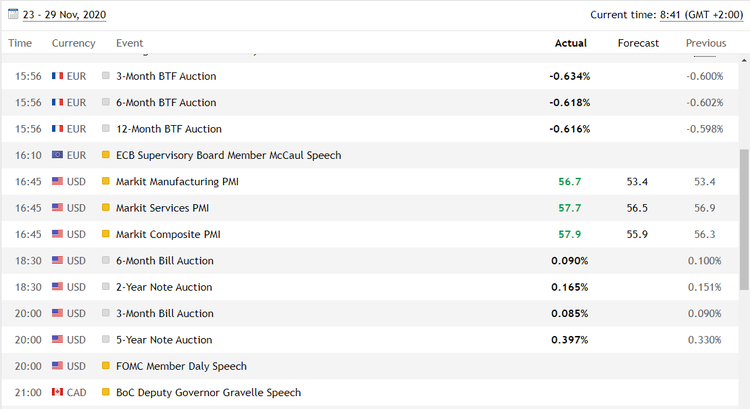This screenshot has width=750, height=409.
Task: Click the importance icon for 5-Year Note Auction
Action: (106, 340)
